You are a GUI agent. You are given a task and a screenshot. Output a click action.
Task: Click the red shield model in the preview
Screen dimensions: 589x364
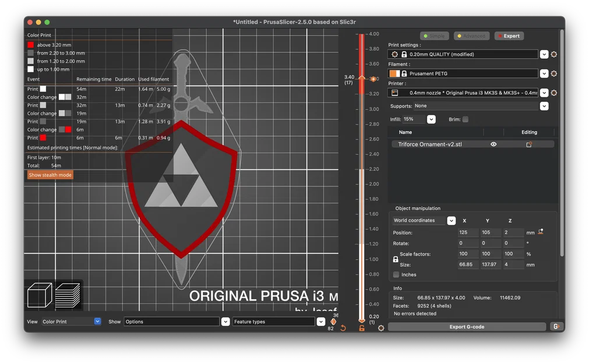click(x=181, y=189)
